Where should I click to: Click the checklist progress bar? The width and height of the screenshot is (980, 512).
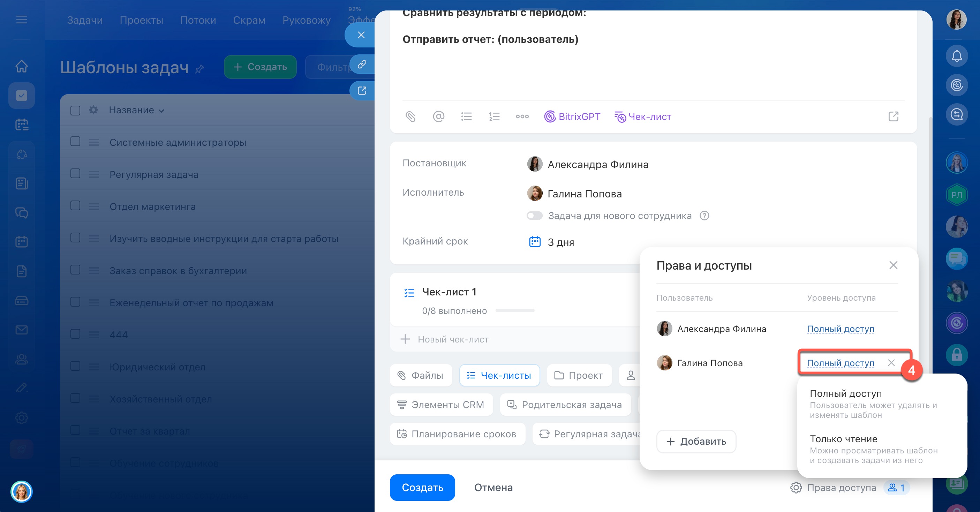[x=515, y=311]
